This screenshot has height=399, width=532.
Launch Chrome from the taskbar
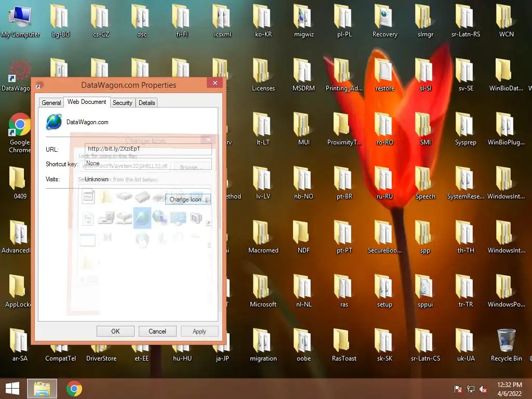click(74, 389)
